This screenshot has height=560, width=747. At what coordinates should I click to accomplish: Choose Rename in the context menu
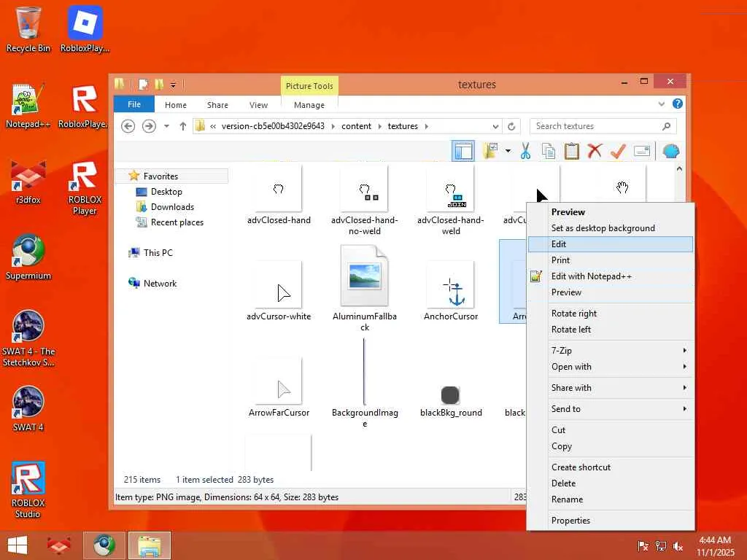(x=611, y=499)
